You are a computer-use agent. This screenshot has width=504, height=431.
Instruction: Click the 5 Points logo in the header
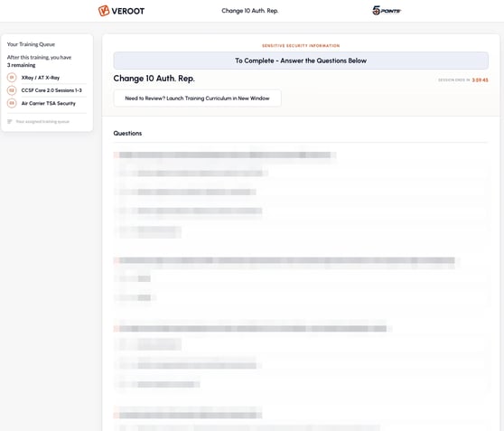coord(387,11)
